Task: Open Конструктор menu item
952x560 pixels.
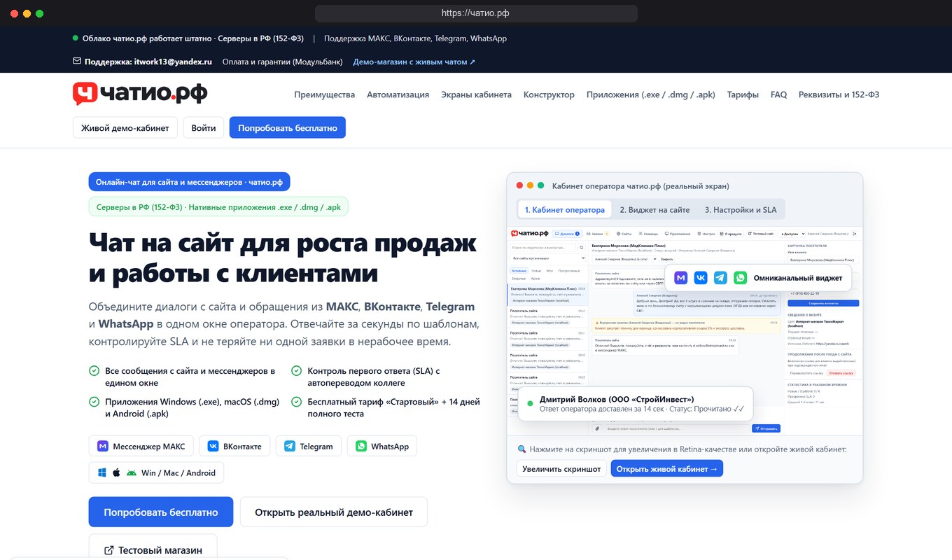Action: point(549,94)
